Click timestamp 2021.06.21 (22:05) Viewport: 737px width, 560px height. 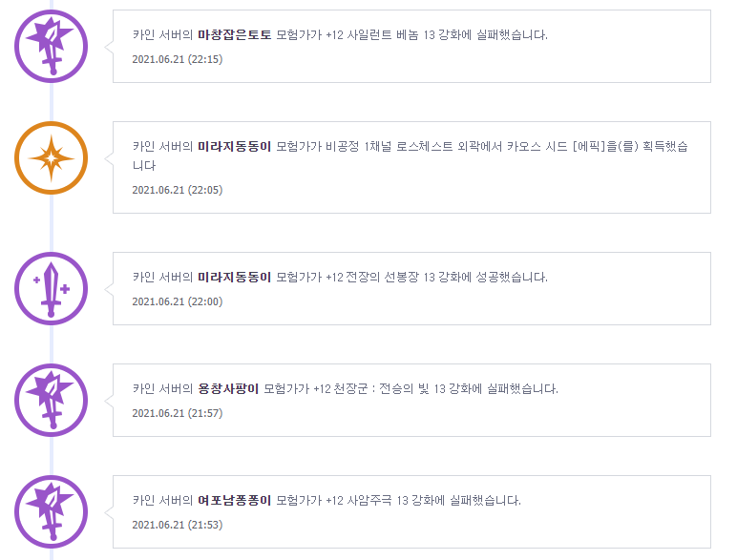[178, 190]
